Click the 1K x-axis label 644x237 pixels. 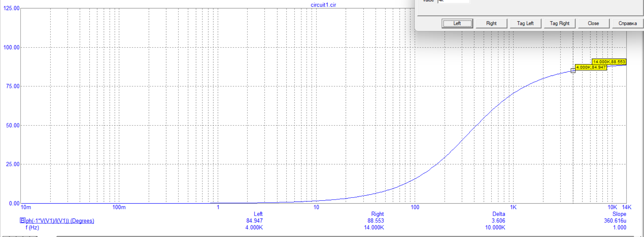[513, 207]
